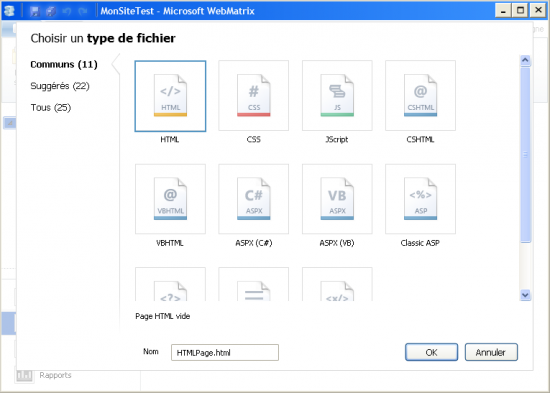This screenshot has width=550, height=393.
Task: Choose the partially visible PHP file icon
Action: [170, 284]
